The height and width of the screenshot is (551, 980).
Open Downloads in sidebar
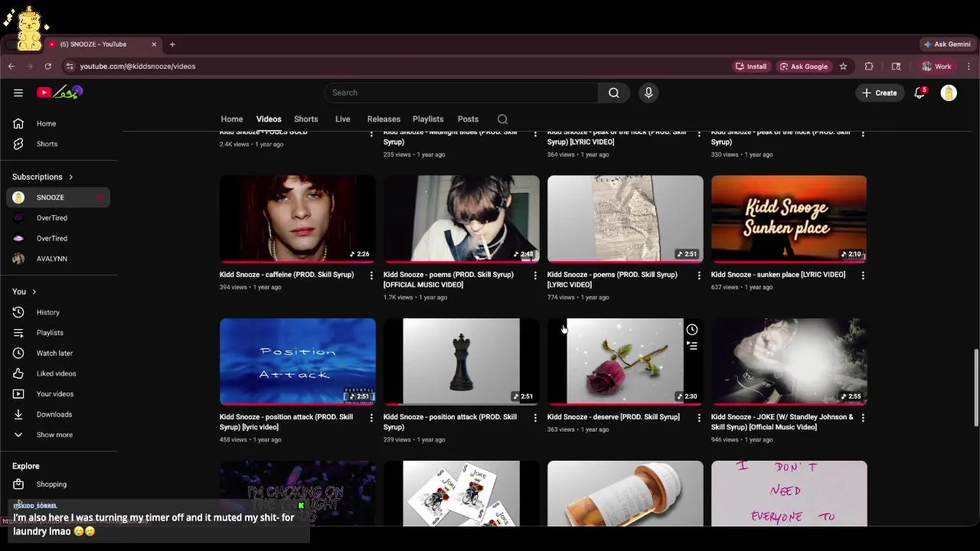point(58,414)
